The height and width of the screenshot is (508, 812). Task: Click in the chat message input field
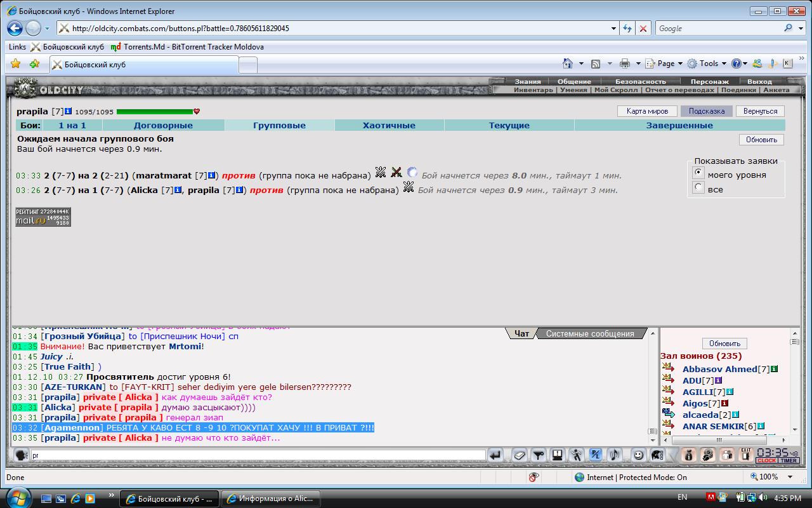coord(258,455)
